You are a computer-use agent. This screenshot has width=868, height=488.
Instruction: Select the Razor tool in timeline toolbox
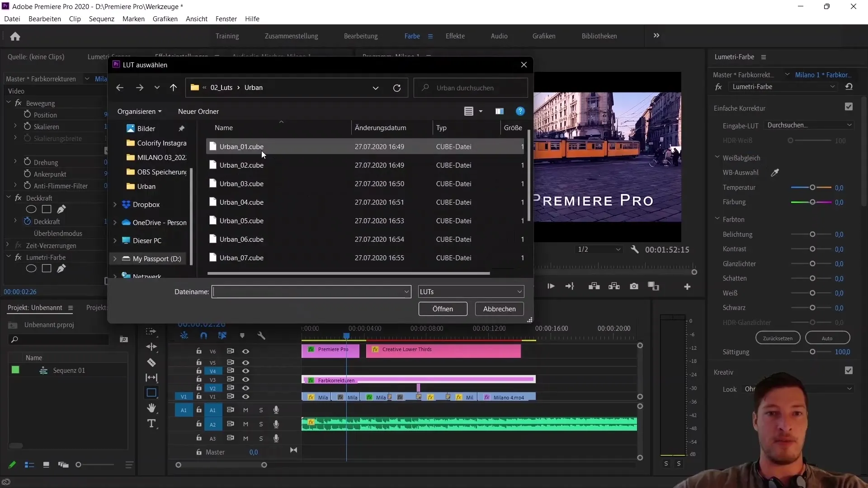point(151,362)
